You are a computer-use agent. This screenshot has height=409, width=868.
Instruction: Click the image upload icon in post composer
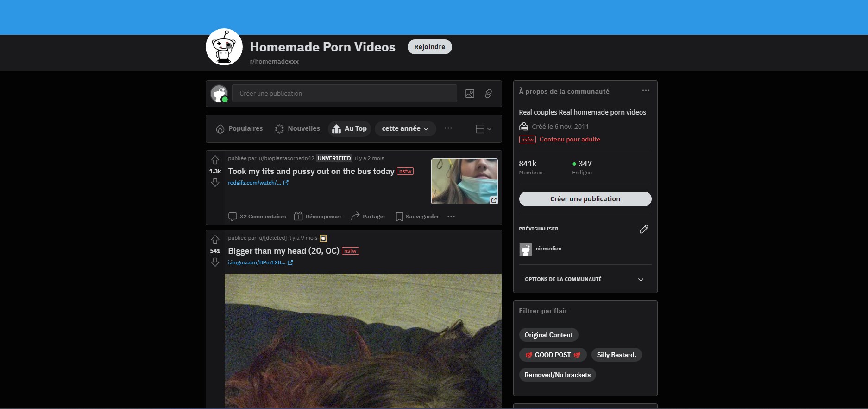470,94
